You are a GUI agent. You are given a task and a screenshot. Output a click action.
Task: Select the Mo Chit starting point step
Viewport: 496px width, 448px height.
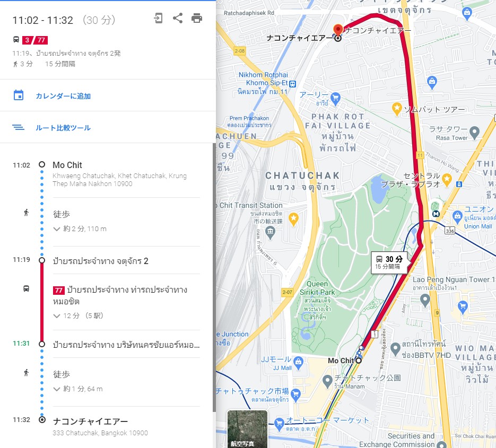pyautogui.click(x=67, y=165)
